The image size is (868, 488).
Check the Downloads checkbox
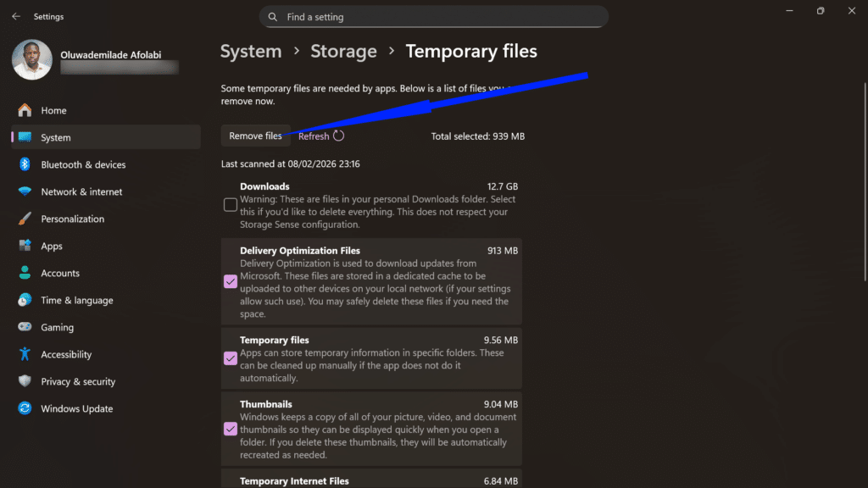[230, 204]
